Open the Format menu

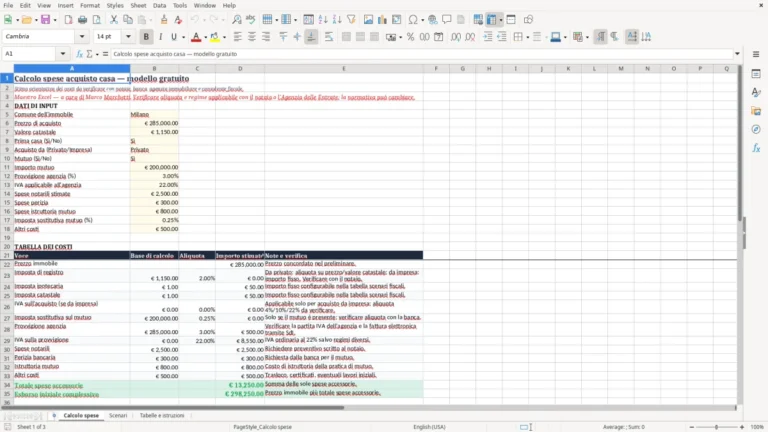coord(90,5)
